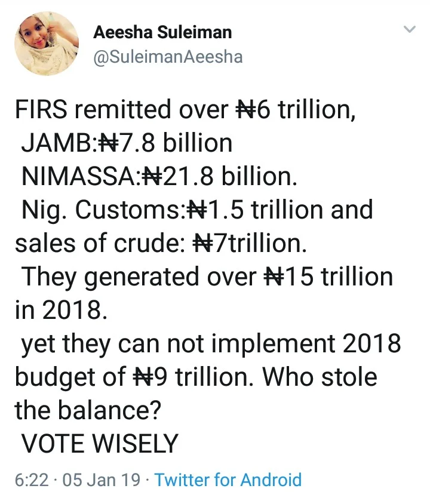Click the 'in 2018.' text line
The image size is (430, 504).
(61, 310)
